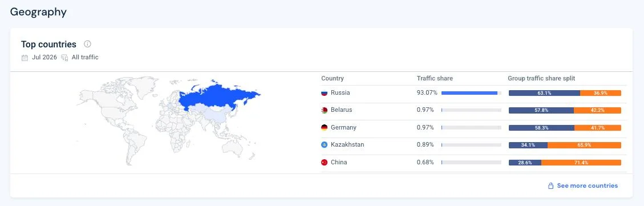Click the Geography section heading
The width and height of the screenshot is (644, 206).
point(38,13)
